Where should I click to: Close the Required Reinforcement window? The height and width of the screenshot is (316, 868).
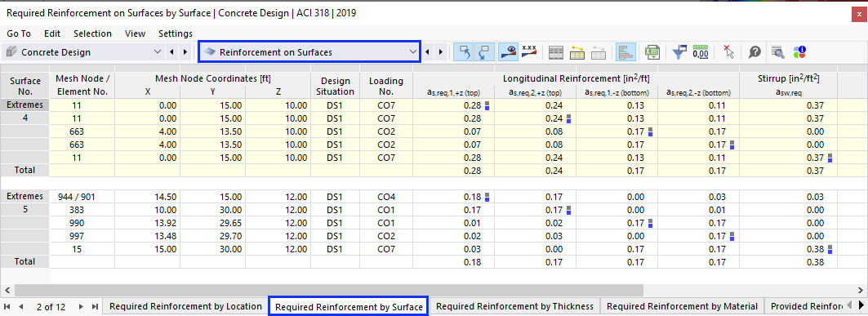(x=858, y=14)
